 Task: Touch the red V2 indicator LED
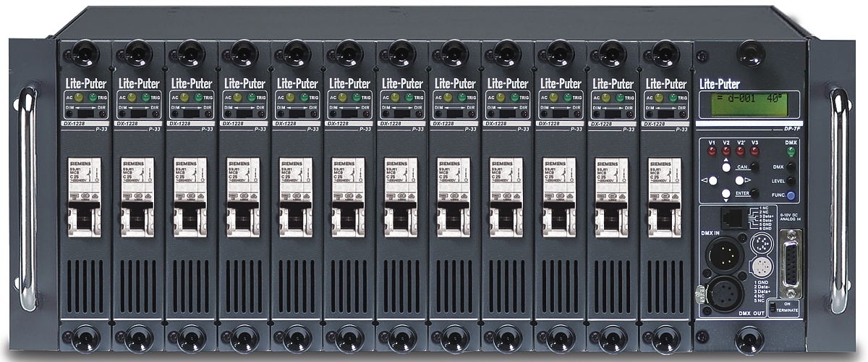click(x=726, y=152)
